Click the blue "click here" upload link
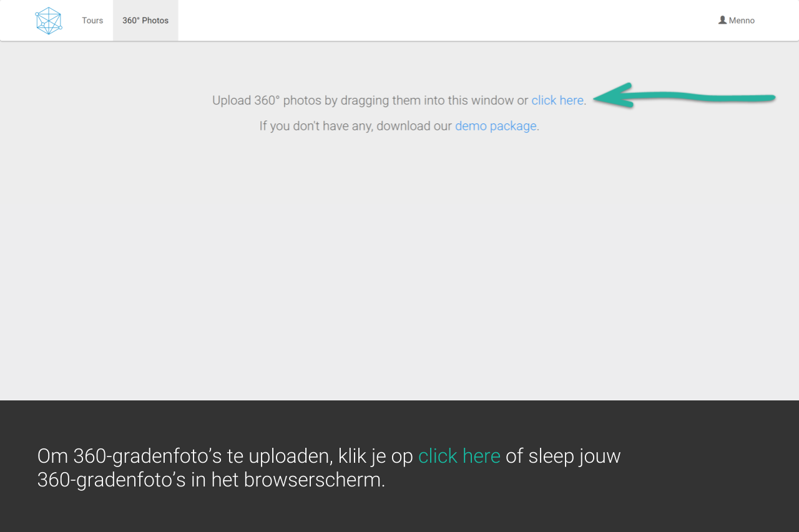This screenshot has width=799, height=532. [557, 100]
